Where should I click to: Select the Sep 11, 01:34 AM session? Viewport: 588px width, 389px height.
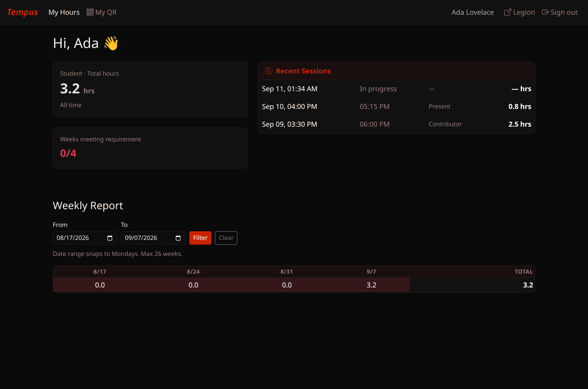pyautogui.click(x=396, y=89)
